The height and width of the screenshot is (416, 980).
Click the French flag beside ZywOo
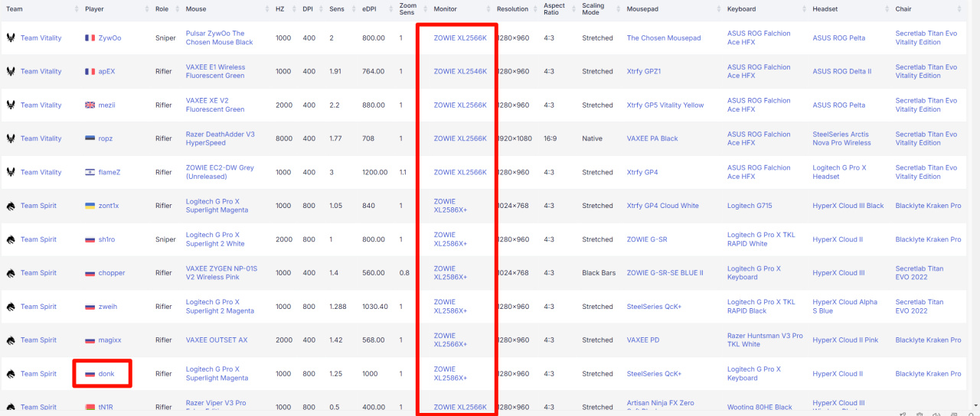pos(90,37)
